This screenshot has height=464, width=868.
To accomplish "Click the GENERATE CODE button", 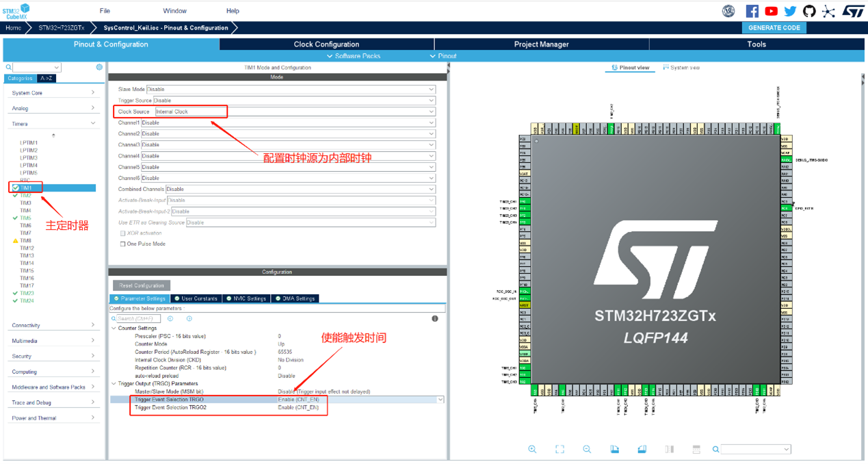I will [774, 28].
